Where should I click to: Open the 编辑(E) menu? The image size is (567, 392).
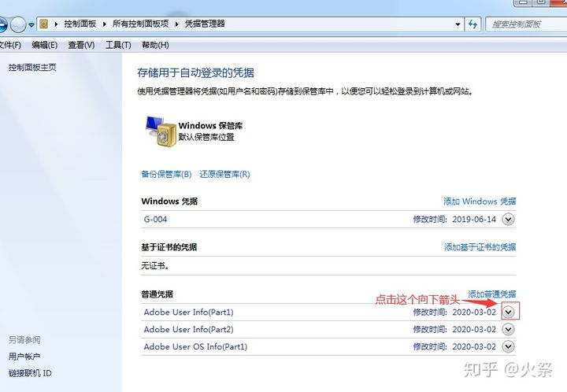pos(44,45)
